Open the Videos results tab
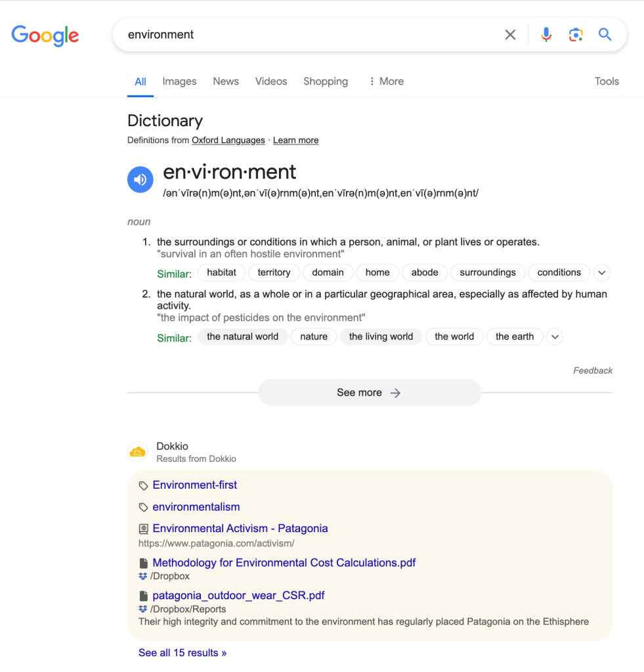 tap(271, 81)
